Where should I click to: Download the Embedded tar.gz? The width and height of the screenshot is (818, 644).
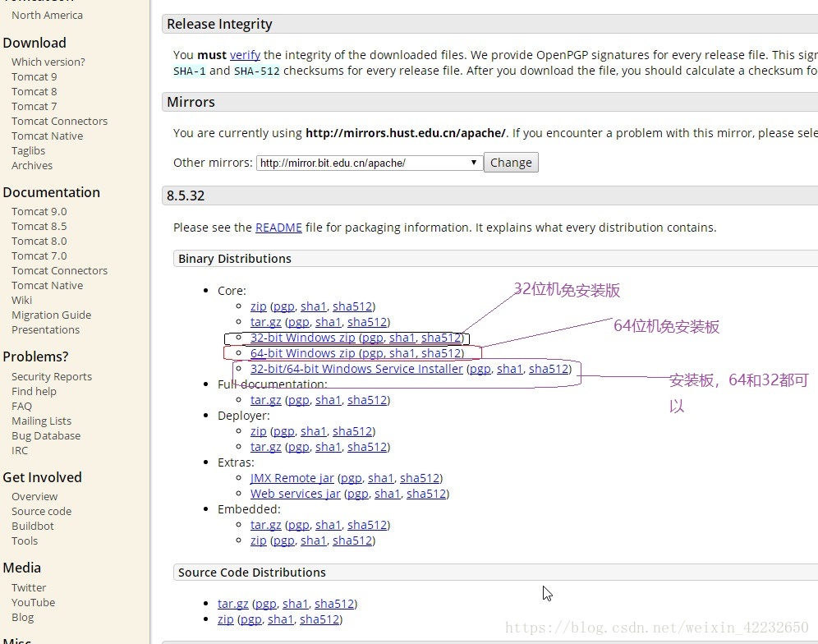coord(265,525)
